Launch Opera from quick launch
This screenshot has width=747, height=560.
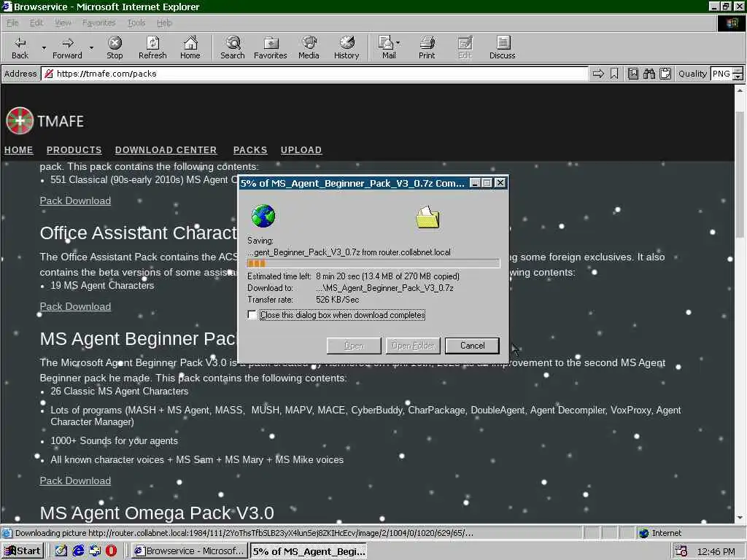tap(111, 551)
